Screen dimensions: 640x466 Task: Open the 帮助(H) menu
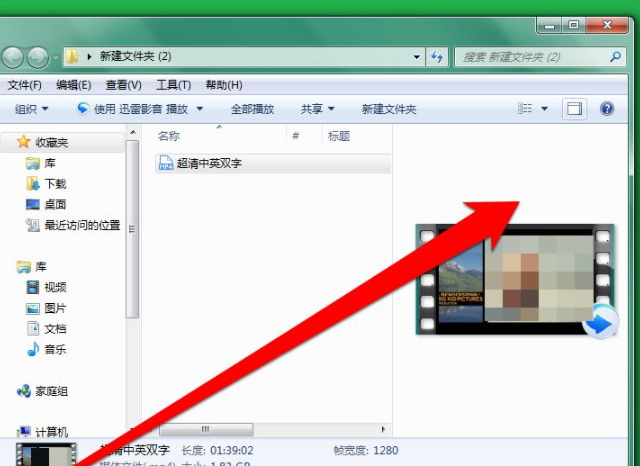[224, 85]
